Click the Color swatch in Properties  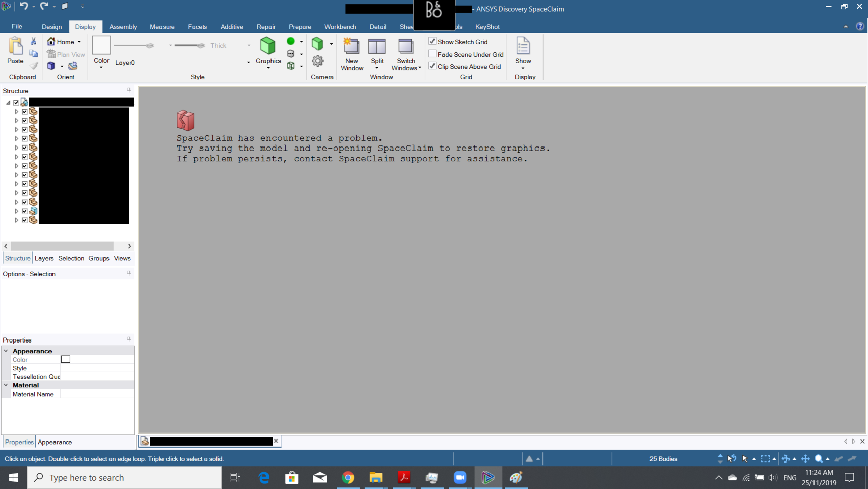(66, 359)
